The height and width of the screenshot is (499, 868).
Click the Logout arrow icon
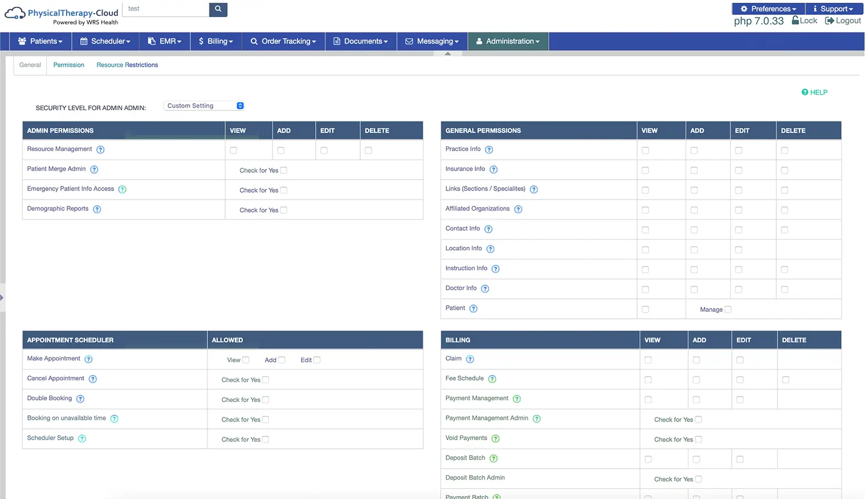[830, 20]
